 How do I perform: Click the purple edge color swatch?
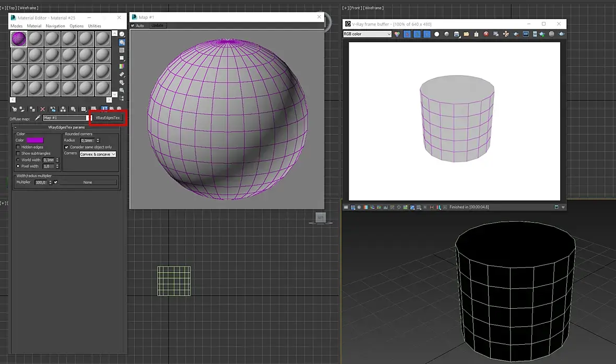(35, 140)
